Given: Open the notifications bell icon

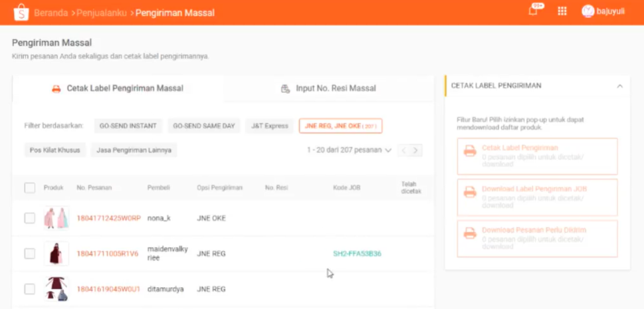Looking at the screenshot, I should click(533, 11).
